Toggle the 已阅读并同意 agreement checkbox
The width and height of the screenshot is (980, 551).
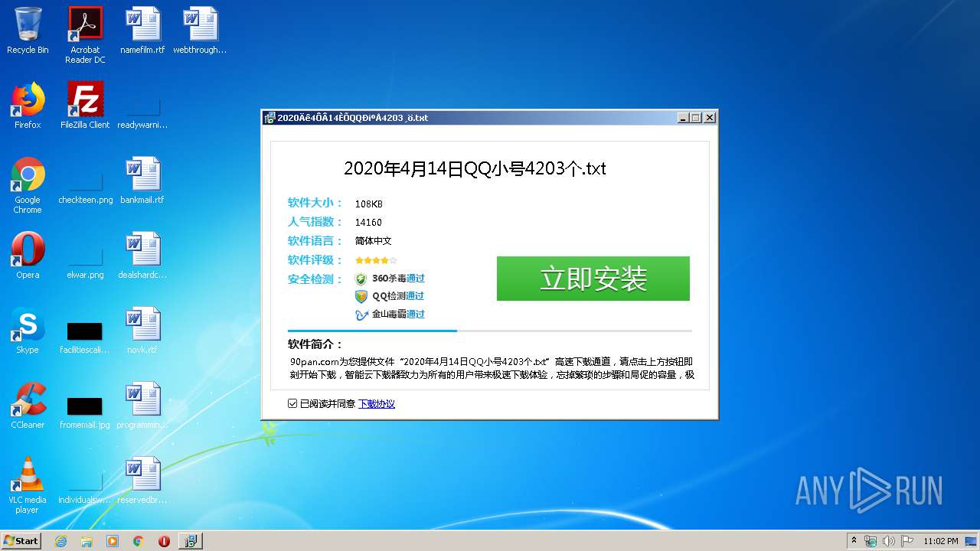[292, 403]
